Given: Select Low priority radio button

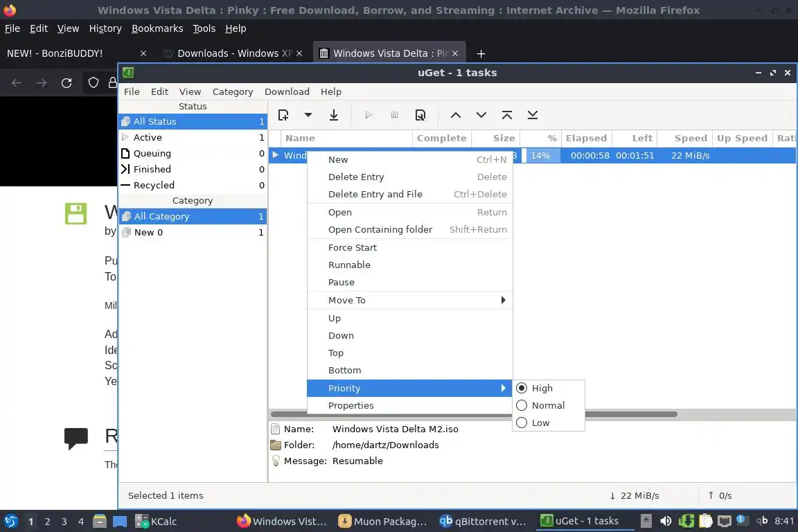Looking at the screenshot, I should click(x=521, y=423).
